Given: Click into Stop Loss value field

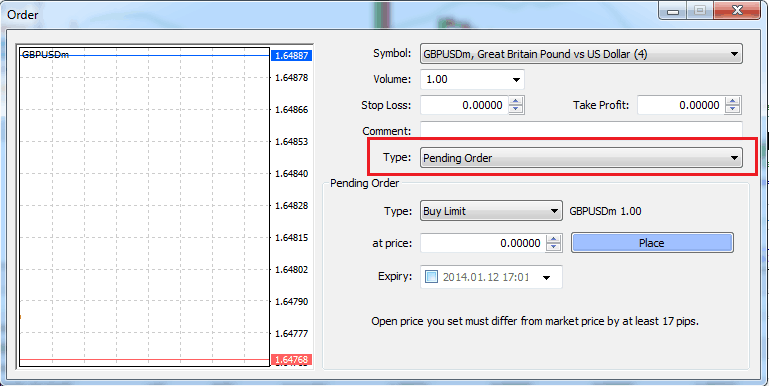Looking at the screenshot, I should tap(464, 105).
